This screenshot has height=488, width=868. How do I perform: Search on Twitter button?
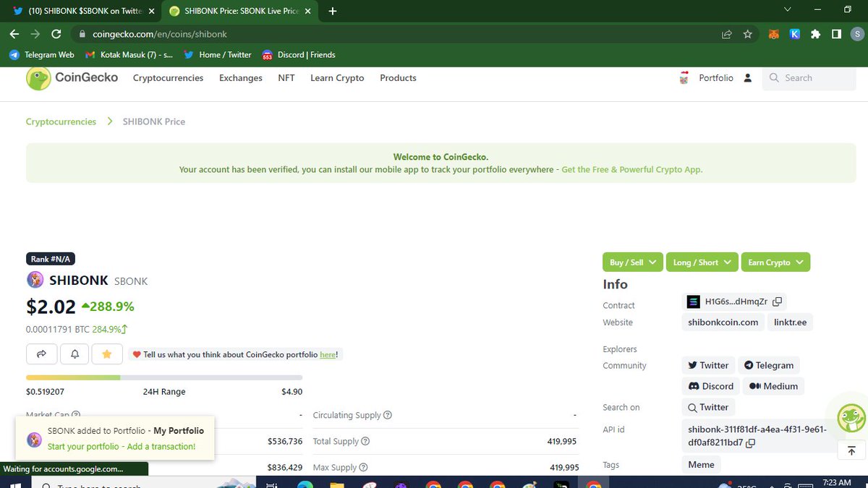(708, 407)
